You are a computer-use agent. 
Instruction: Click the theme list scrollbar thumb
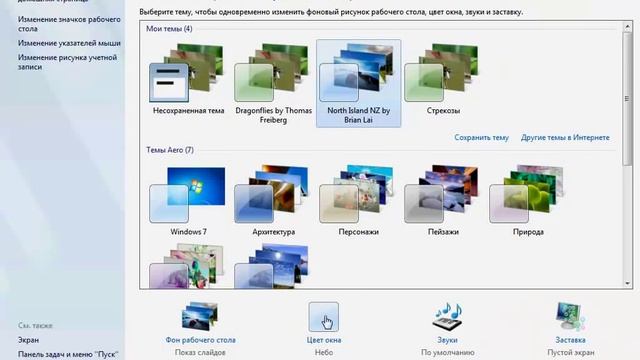(627, 99)
